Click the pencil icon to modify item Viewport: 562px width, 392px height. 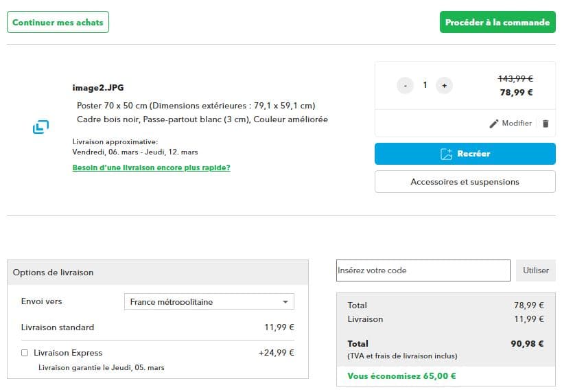(x=494, y=124)
